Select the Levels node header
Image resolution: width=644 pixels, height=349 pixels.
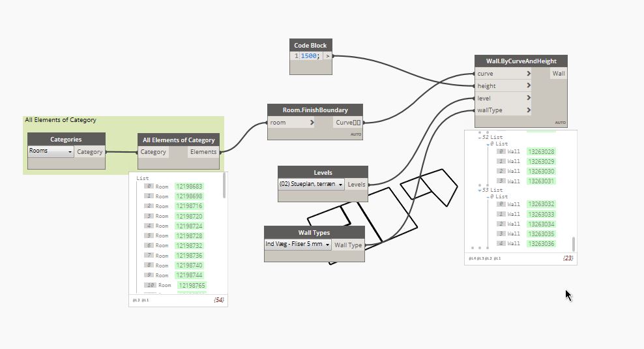tap(323, 173)
